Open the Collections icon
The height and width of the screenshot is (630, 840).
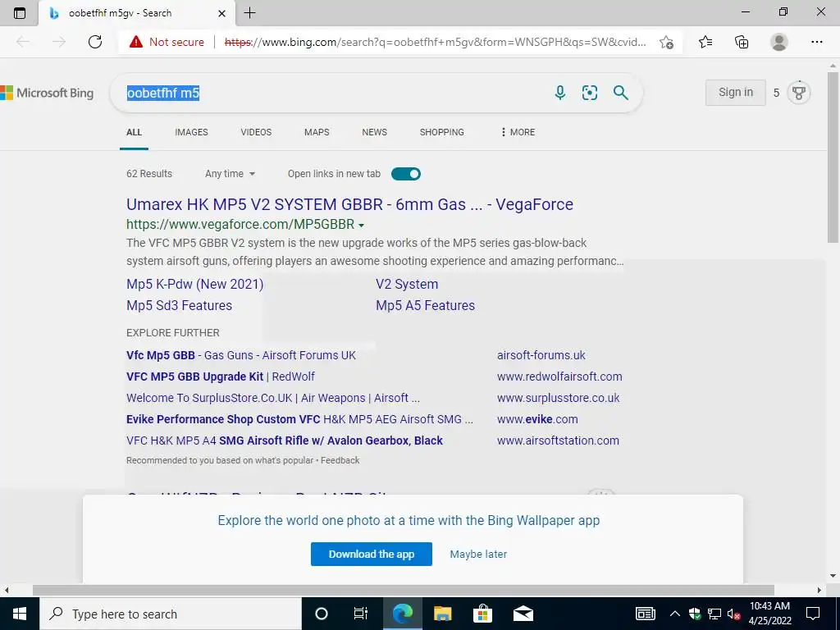tap(742, 42)
